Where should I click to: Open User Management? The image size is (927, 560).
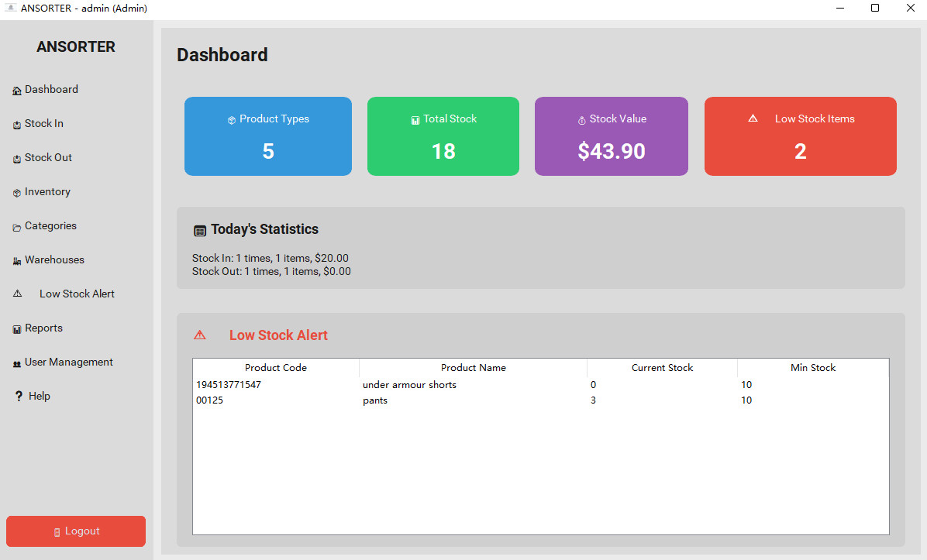click(x=76, y=362)
